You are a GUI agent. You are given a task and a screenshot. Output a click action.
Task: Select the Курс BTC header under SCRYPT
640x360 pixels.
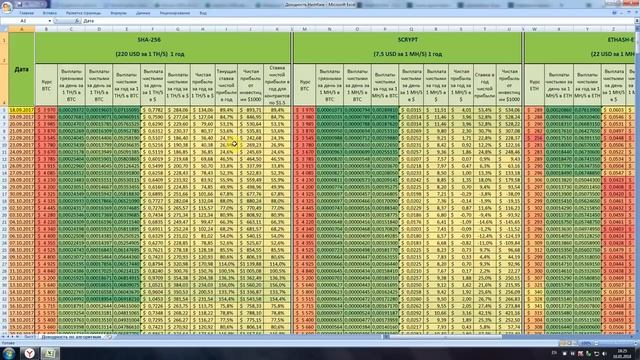(304, 85)
